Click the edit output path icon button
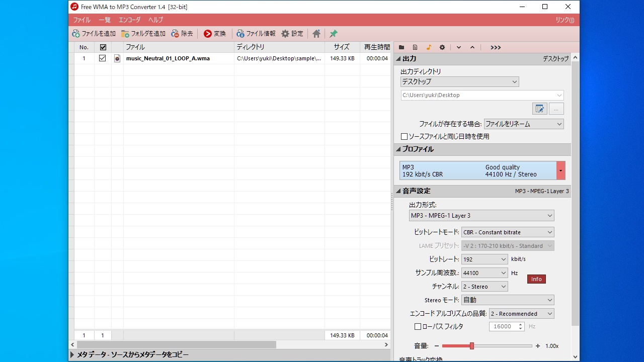This screenshot has height=362, width=644. tap(539, 109)
